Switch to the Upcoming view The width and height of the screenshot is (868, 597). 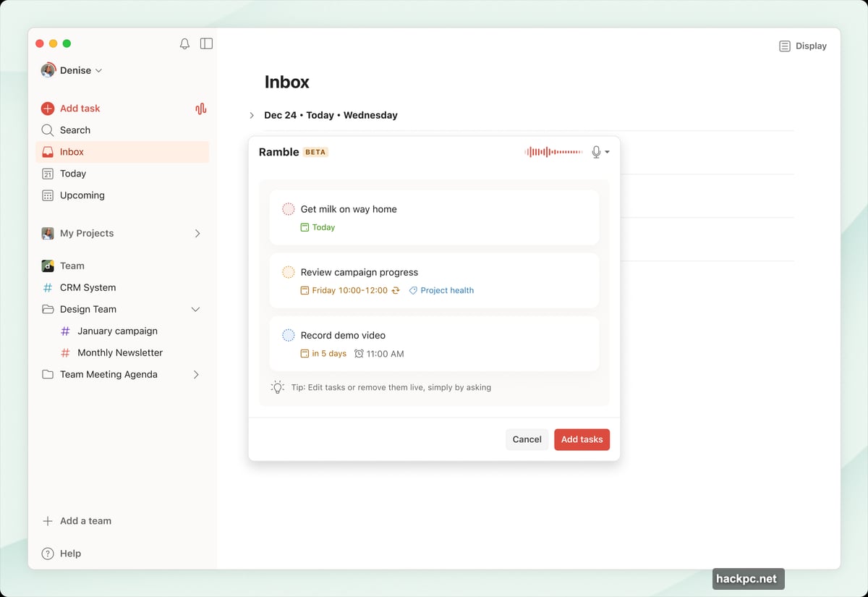(82, 195)
